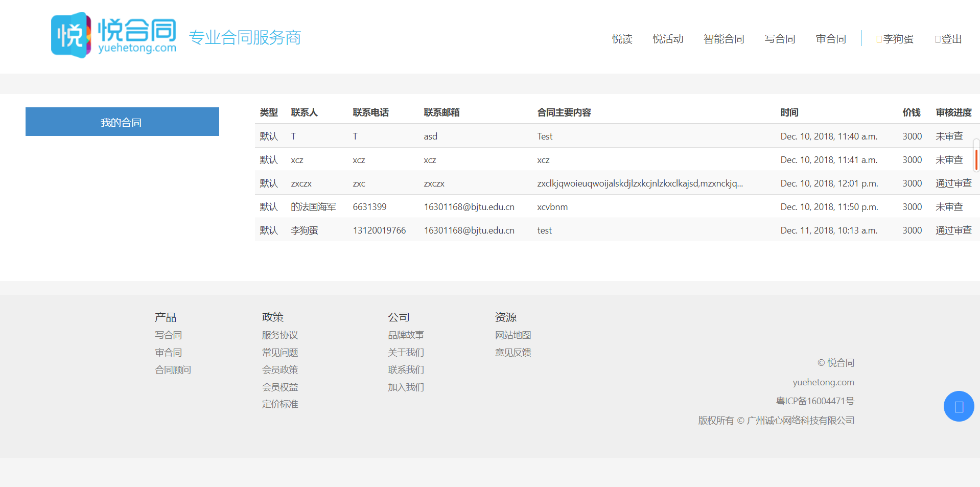
Task: Click contact 李狗蛋 in the table
Action: pyautogui.click(x=304, y=230)
